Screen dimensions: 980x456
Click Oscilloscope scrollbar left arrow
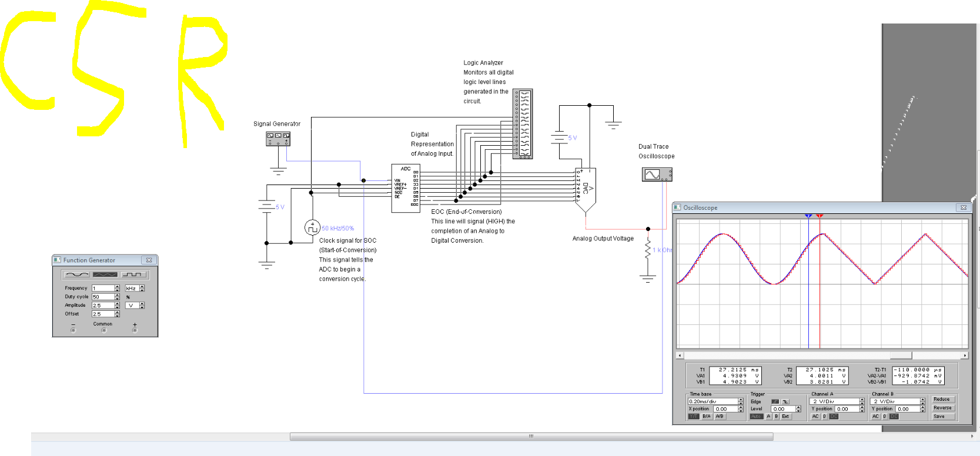point(680,356)
